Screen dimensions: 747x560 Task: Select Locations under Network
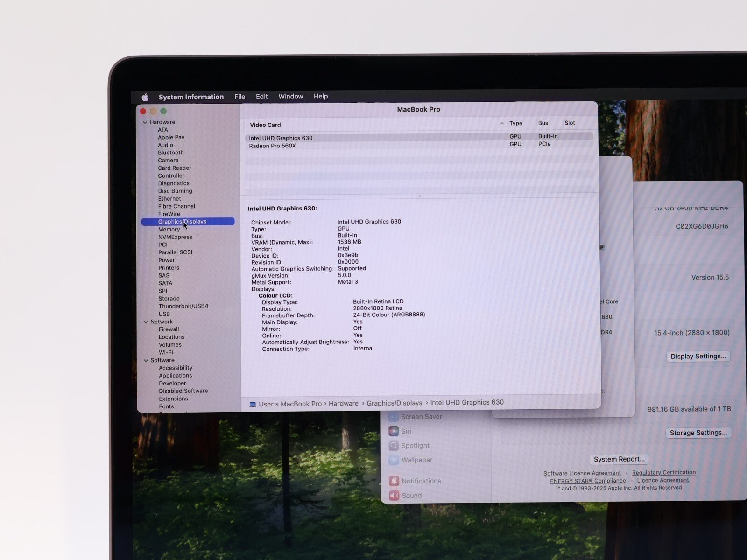171,337
